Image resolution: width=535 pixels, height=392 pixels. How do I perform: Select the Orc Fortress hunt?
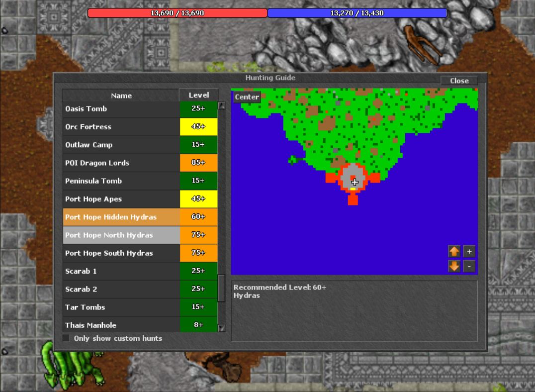[x=140, y=127]
